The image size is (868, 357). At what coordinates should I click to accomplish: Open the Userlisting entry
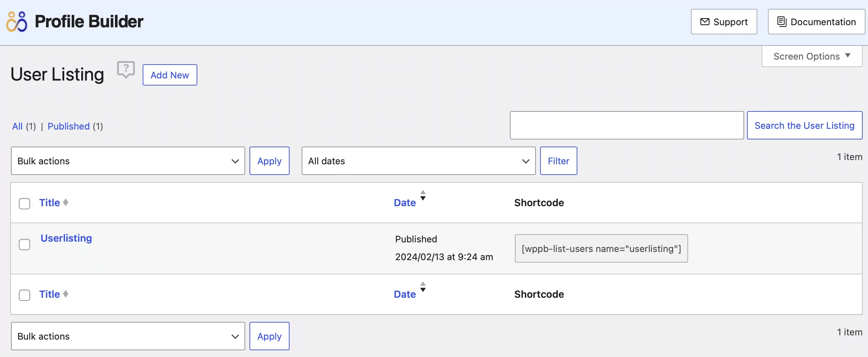tap(66, 238)
